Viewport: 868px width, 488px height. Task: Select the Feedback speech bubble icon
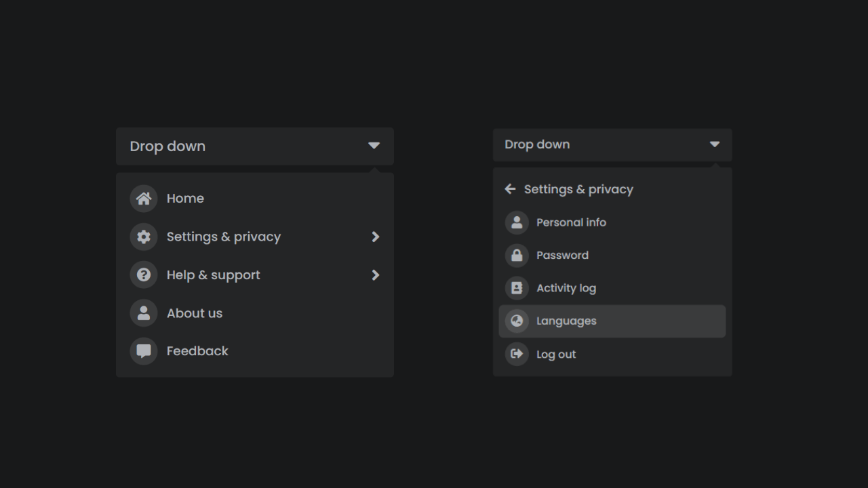point(144,350)
